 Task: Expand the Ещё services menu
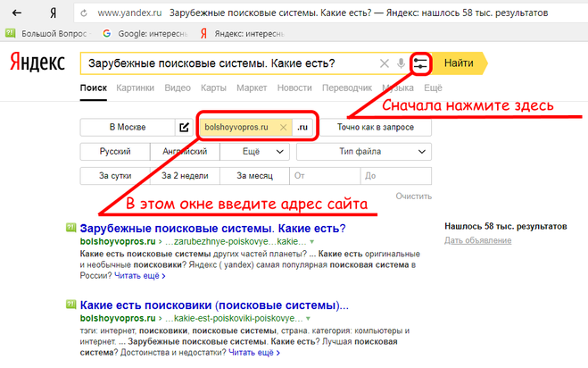pyautogui.click(x=433, y=88)
